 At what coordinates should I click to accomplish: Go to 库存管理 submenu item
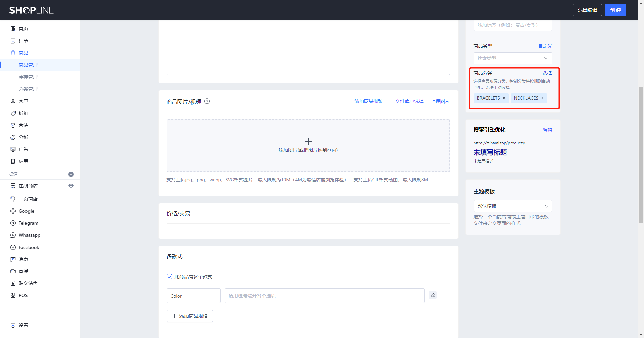(x=28, y=77)
